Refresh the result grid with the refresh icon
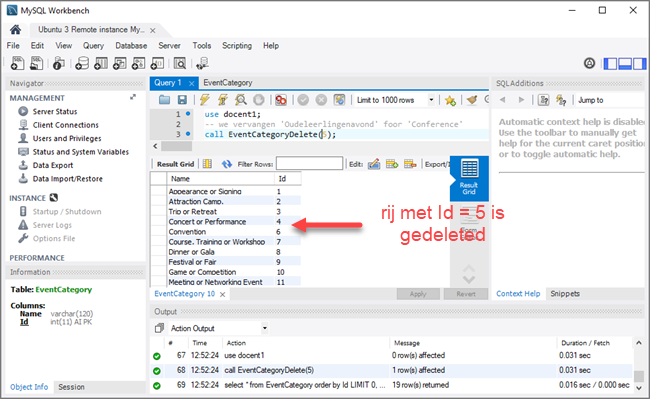The height and width of the screenshot is (399, 650). coord(226,164)
